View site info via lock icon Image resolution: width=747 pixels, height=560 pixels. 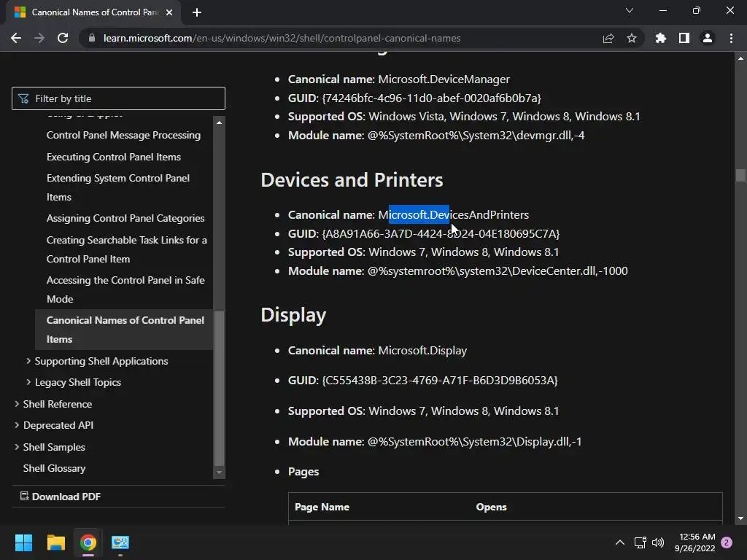coord(92,38)
